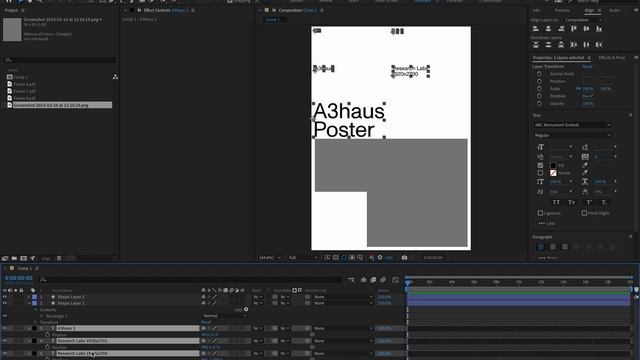This screenshot has width=640, height=360.
Task: Create a new folder in Project panel
Action: coord(14,258)
